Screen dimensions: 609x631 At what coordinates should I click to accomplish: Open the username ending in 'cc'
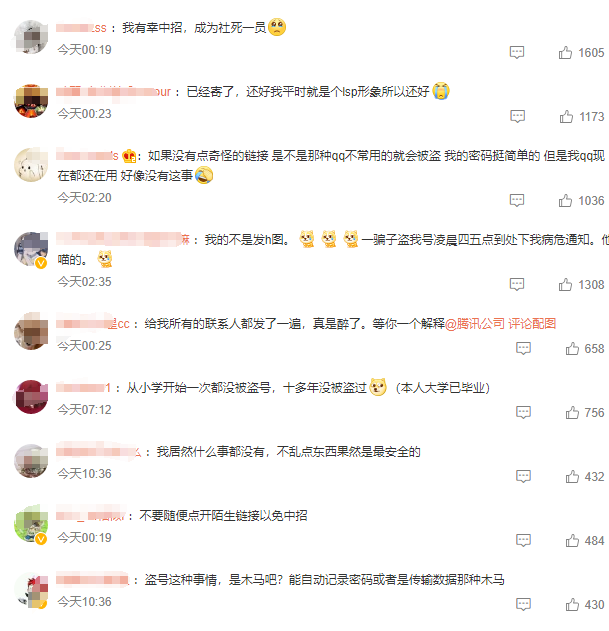point(93,324)
